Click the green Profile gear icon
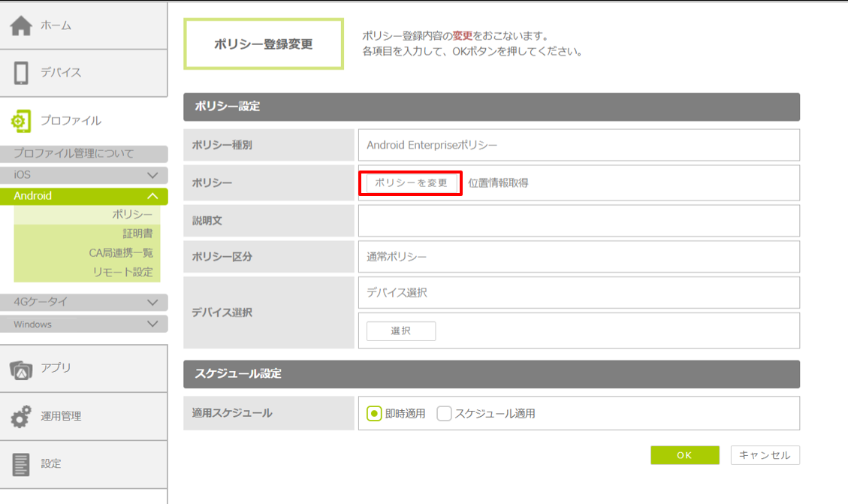This screenshot has height=504, width=848. (x=21, y=120)
